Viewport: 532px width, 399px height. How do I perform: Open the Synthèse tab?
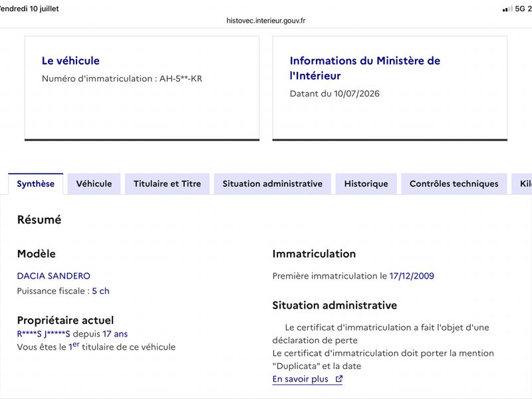pos(36,184)
